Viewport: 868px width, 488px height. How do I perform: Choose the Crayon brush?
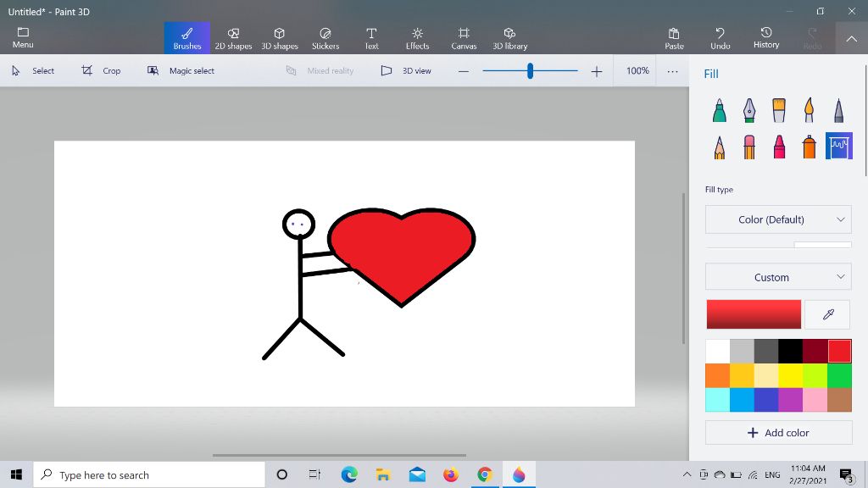click(x=779, y=147)
